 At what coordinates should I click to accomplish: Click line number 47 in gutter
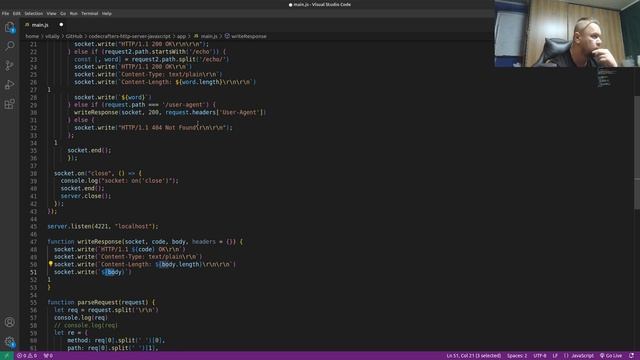tap(33, 242)
